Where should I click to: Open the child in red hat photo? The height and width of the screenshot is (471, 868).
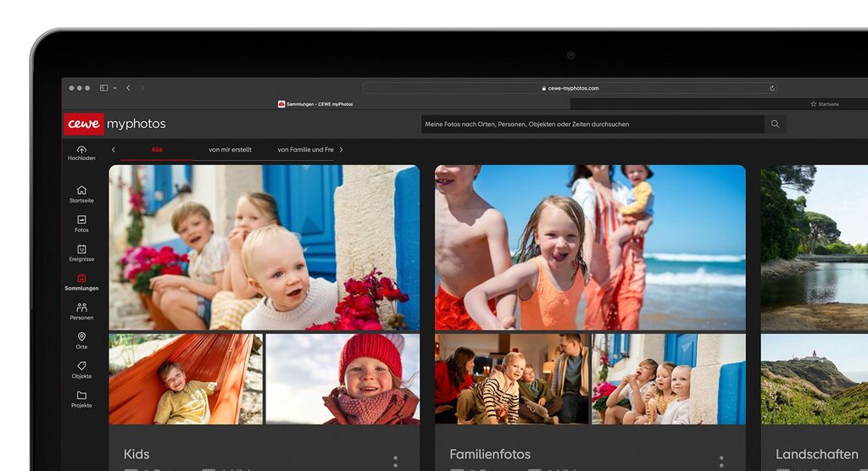coord(342,380)
